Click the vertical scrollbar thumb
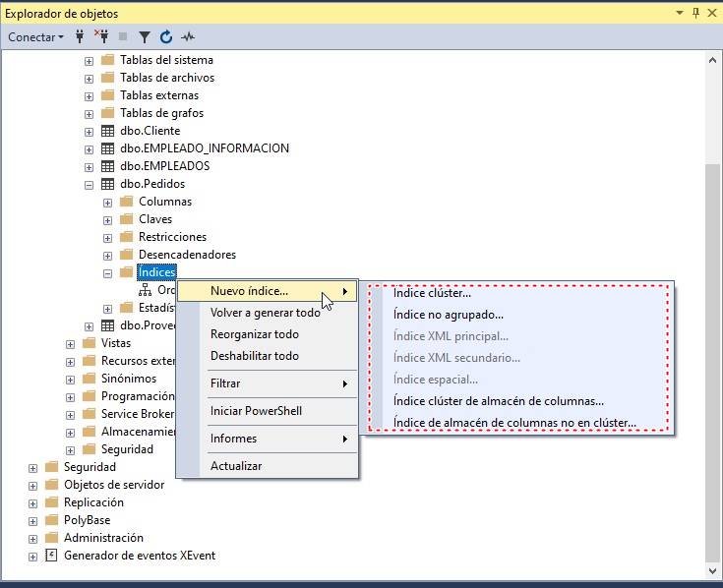 click(x=712, y=363)
